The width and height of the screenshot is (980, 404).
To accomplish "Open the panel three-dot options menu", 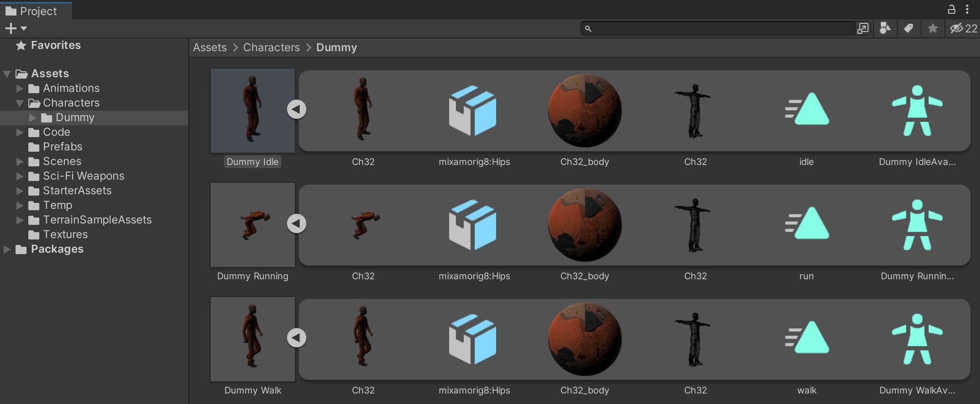I will click(x=967, y=10).
